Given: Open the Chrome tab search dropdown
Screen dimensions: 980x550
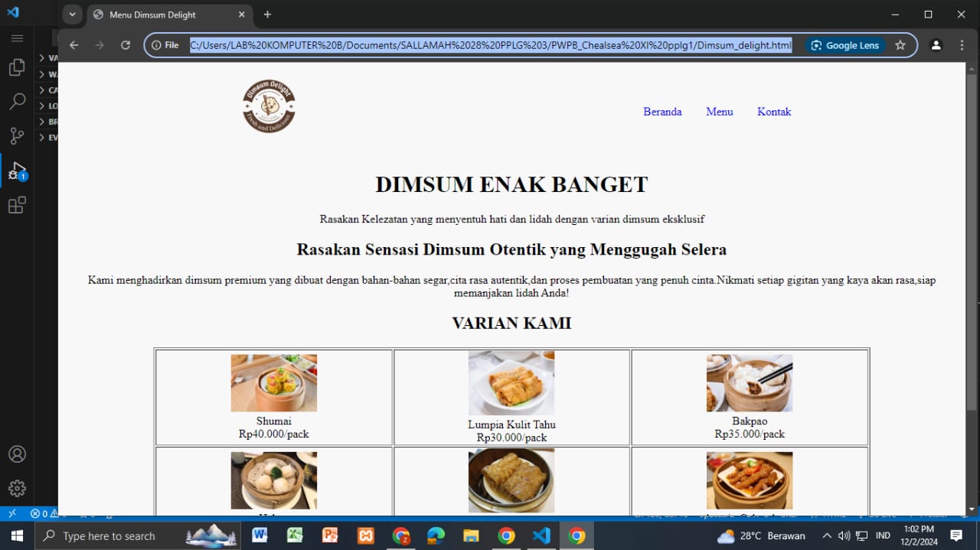Looking at the screenshot, I should click(x=72, y=15).
